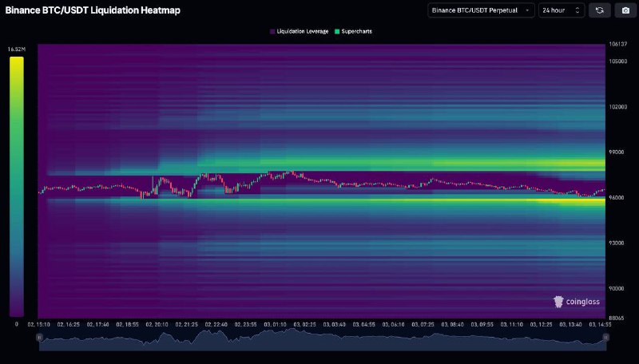The width and height of the screenshot is (639, 364).
Task: Click the 102000 price axis label
Action: pos(617,107)
